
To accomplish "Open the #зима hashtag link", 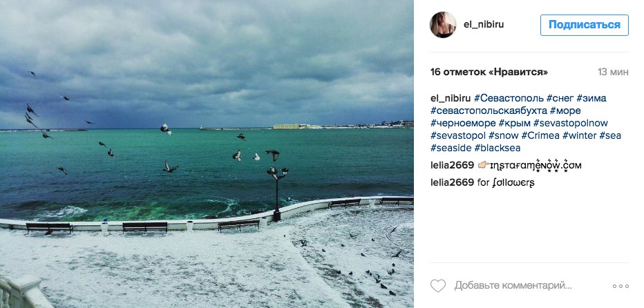I will point(591,99).
